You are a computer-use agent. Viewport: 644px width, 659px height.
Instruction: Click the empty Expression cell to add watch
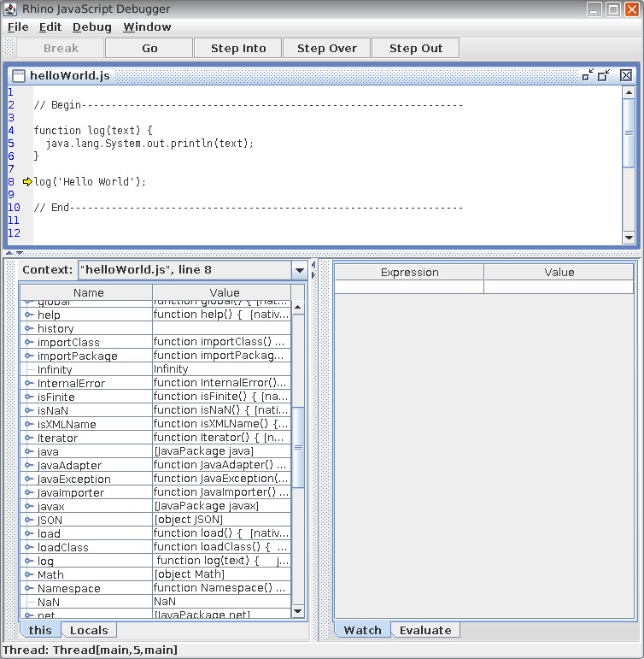[x=410, y=286]
